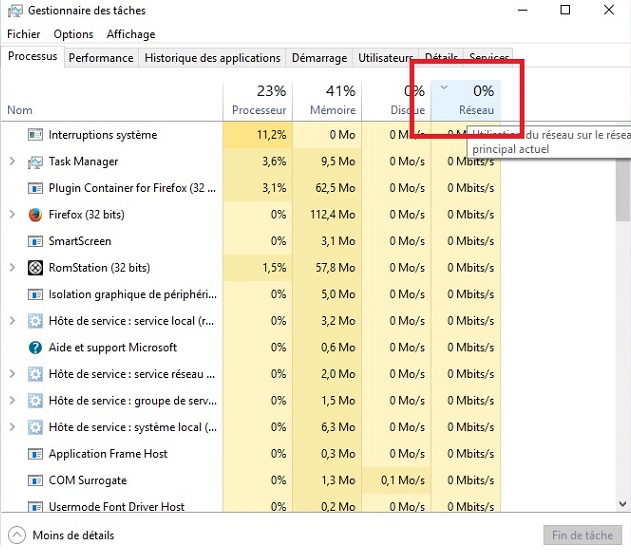Click the Moins de détails link text
Viewport: 631px width, 556px height.
pyautogui.click(x=74, y=535)
